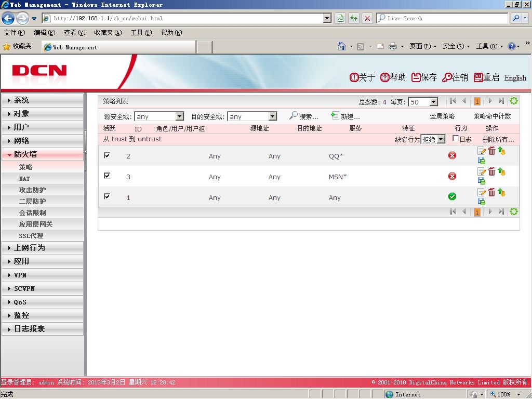Image resolution: width=532 pixels, height=399 pixels.
Task: Open the 工具(T) menu in the menu bar
Action: tap(141, 33)
